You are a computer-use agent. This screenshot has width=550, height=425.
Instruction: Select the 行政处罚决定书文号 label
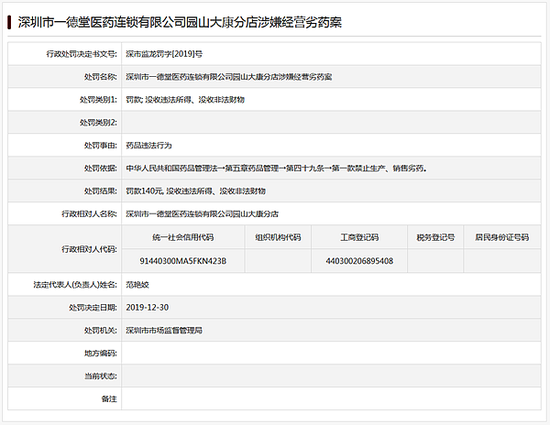[82, 54]
